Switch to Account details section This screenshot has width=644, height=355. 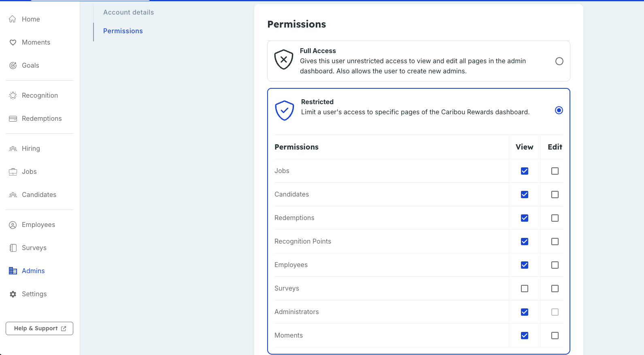(x=128, y=12)
